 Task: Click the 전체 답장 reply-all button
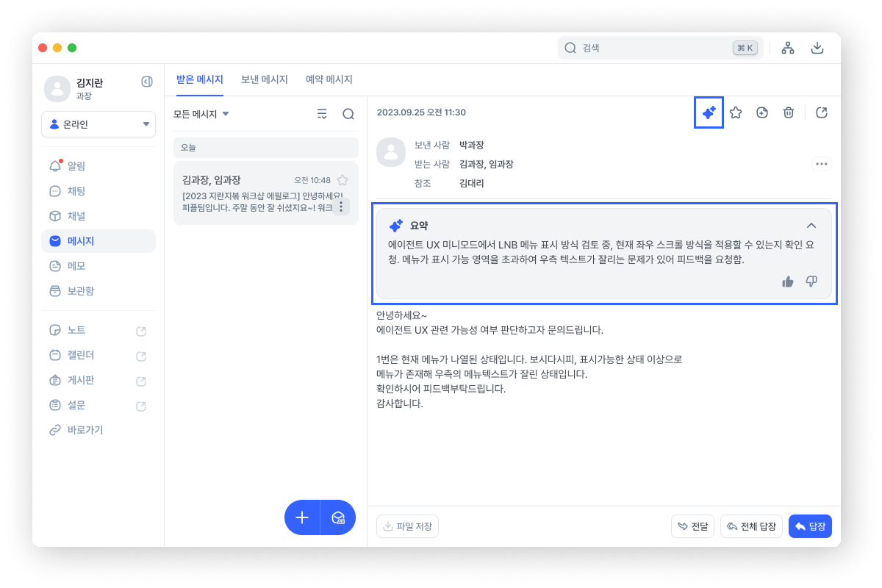(751, 526)
